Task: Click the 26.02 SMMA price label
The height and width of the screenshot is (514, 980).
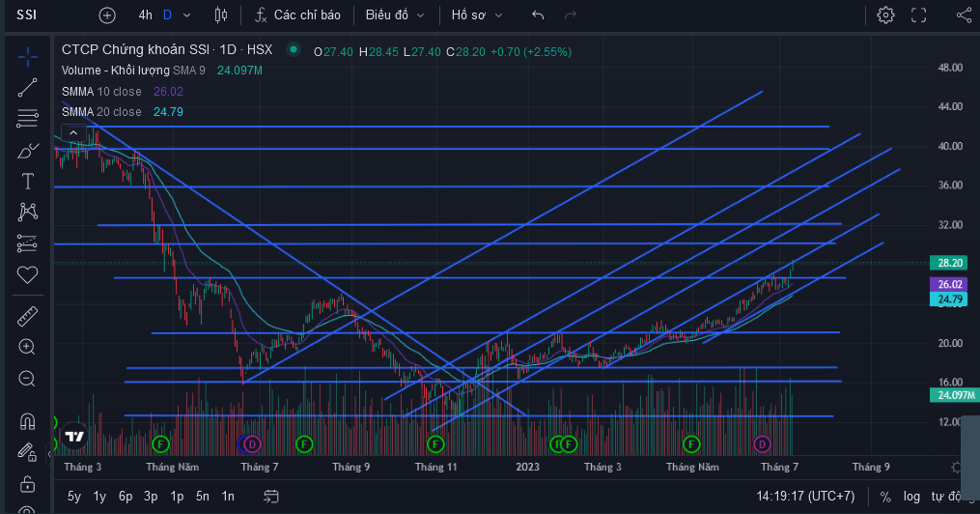Action: click(949, 284)
